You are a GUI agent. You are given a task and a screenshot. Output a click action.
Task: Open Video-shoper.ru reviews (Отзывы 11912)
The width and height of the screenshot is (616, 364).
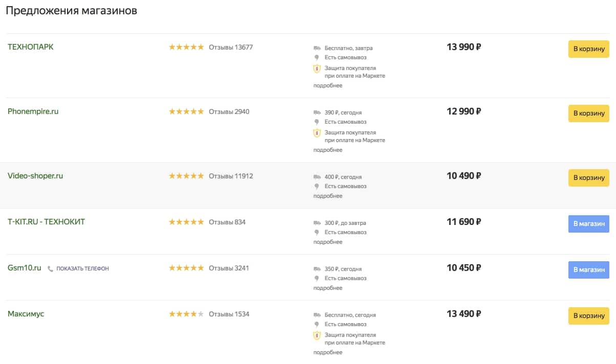(231, 176)
